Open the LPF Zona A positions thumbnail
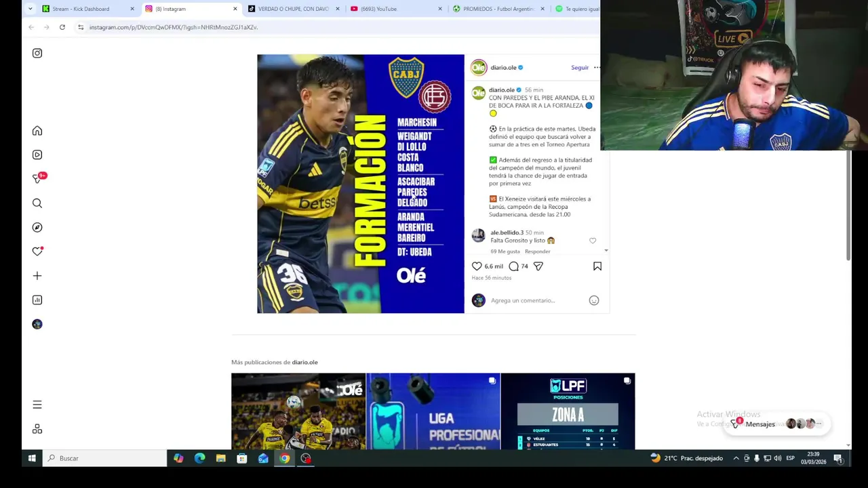Image resolution: width=868 pixels, height=488 pixels. pyautogui.click(x=568, y=411)
